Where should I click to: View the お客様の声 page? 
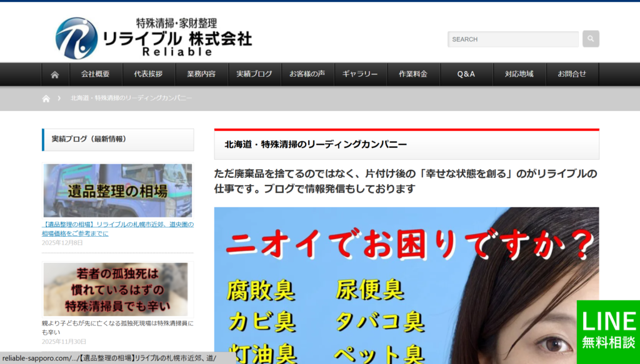click(307, 74)
